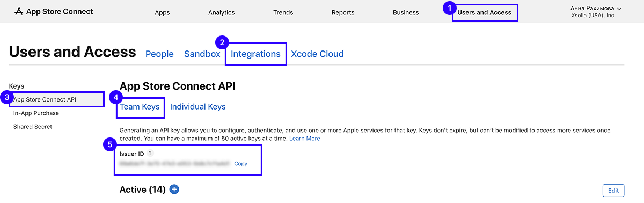
Task: Add a new active key with plus icon
Action: pyautogui.click(x=174, y=190)
